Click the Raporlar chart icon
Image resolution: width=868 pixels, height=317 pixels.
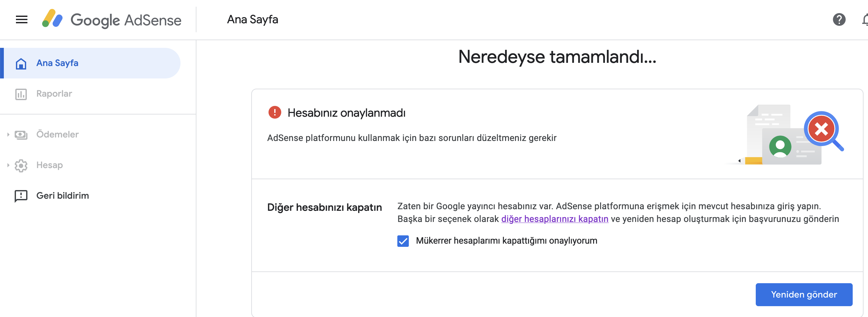21,94
